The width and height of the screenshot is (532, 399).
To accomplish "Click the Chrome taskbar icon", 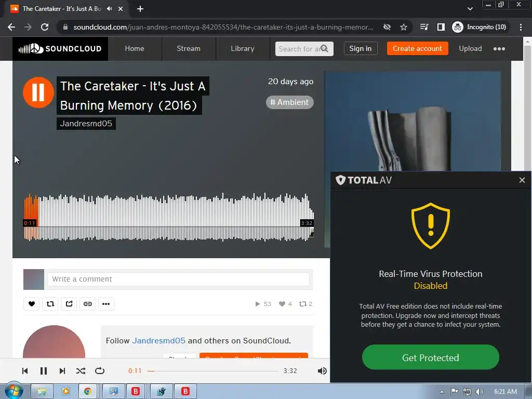I will point(88,392).
